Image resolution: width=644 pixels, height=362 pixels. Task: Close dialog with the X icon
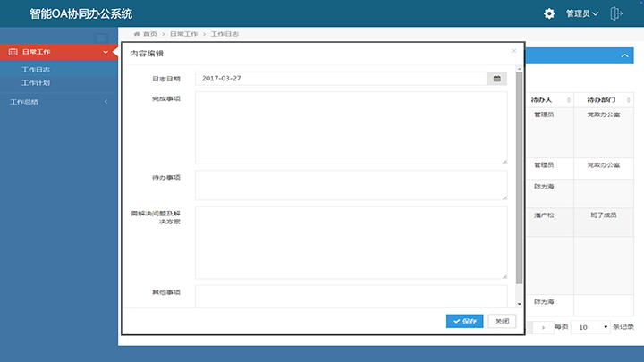point(513,51)
